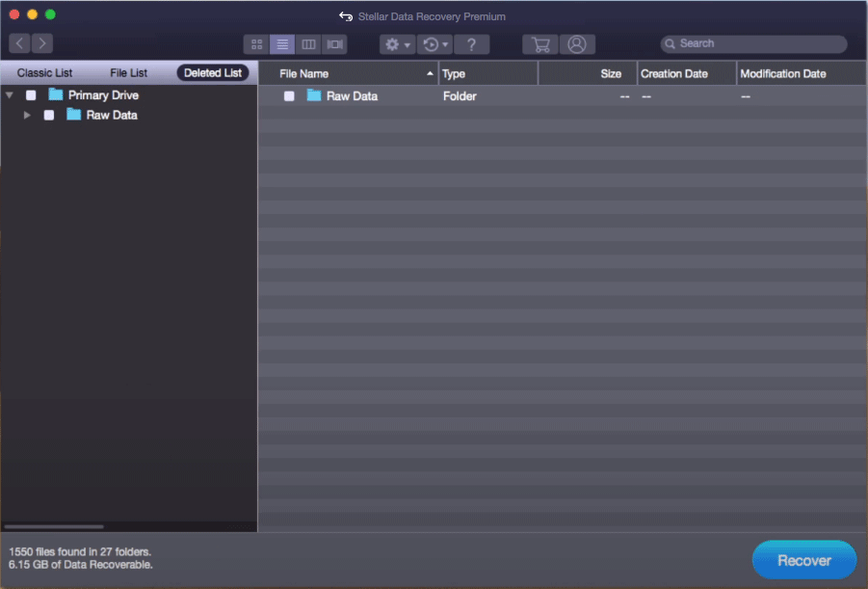
Task: Navigate forward with right arrow
Action: point(41,43)
